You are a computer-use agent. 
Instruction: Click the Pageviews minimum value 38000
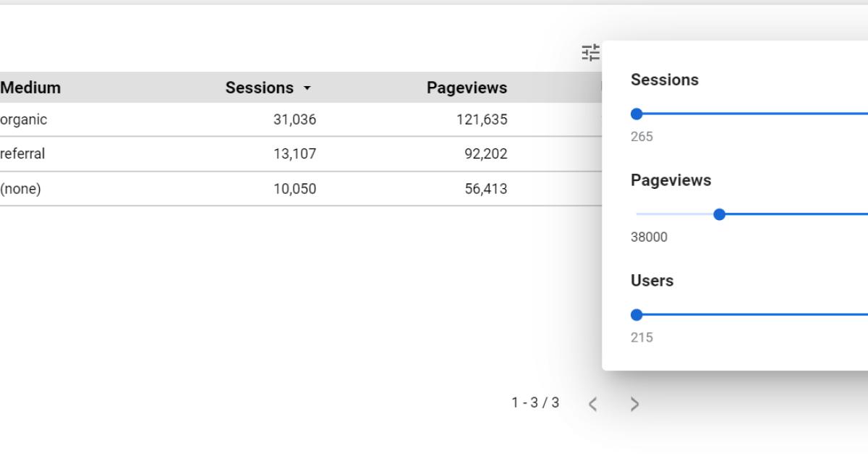(649, 237)
